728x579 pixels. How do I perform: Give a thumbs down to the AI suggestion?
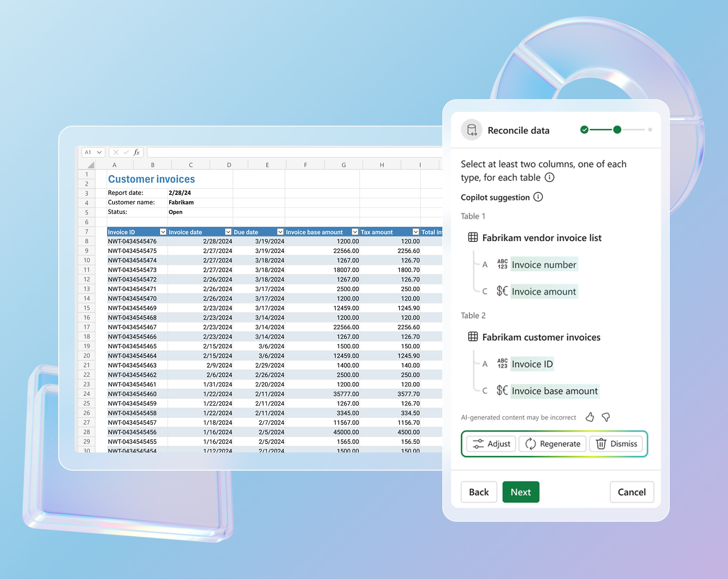click(605, 417)
